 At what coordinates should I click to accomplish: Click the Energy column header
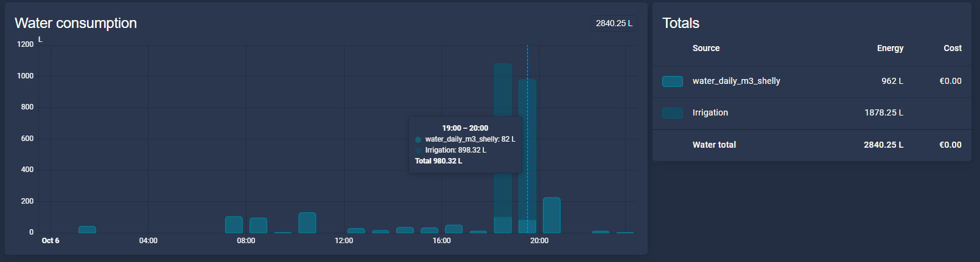[x=890, y=48]
